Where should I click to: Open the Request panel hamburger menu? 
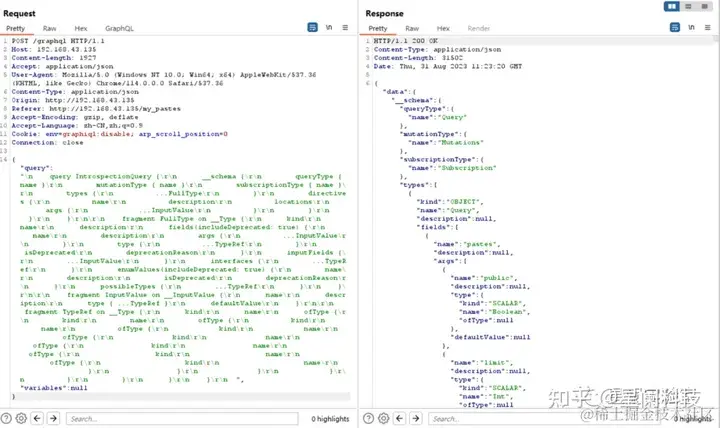pyautogui.click(x=345, y=28)
